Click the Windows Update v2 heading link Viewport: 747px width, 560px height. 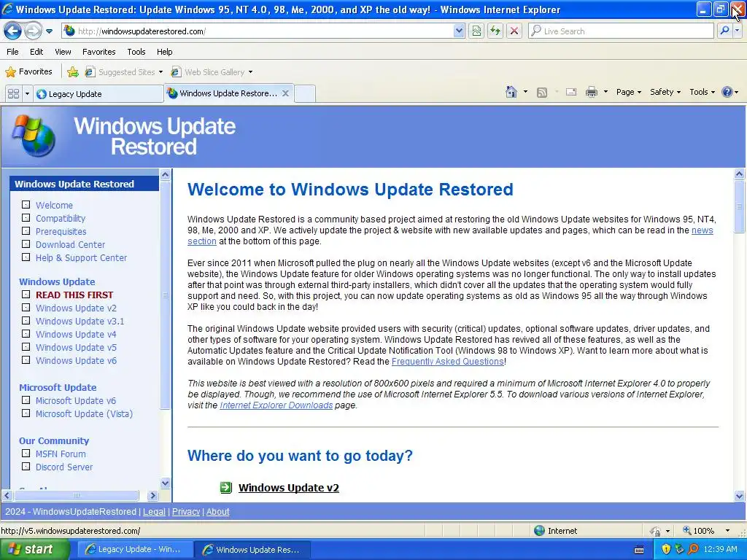click(x=289, y=488)
